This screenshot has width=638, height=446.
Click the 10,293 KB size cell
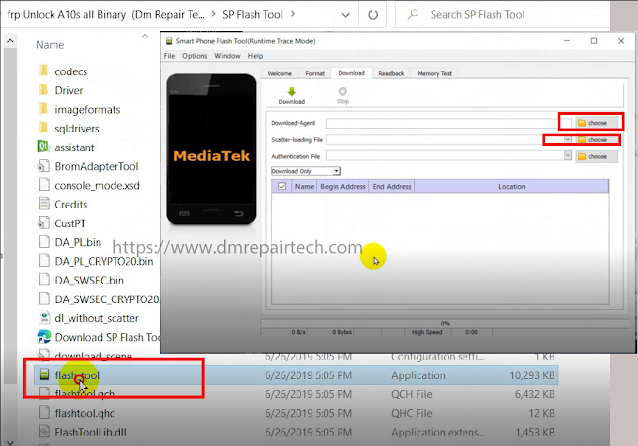point(531,375)
